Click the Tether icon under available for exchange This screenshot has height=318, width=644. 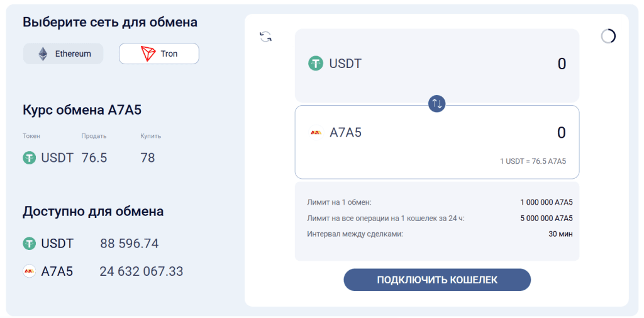pyautogui.click(x=30, y=244)
